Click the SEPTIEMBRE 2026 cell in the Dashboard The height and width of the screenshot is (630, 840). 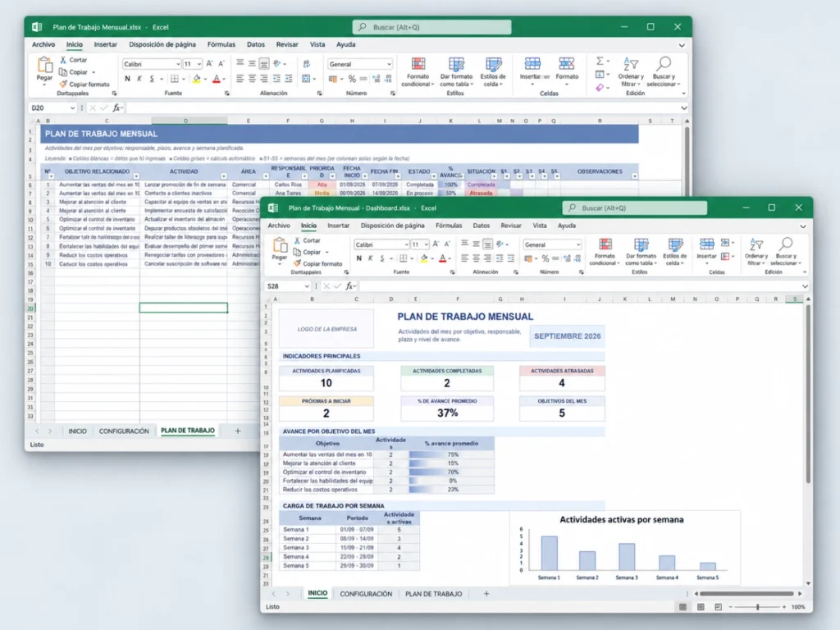(568, 336)
